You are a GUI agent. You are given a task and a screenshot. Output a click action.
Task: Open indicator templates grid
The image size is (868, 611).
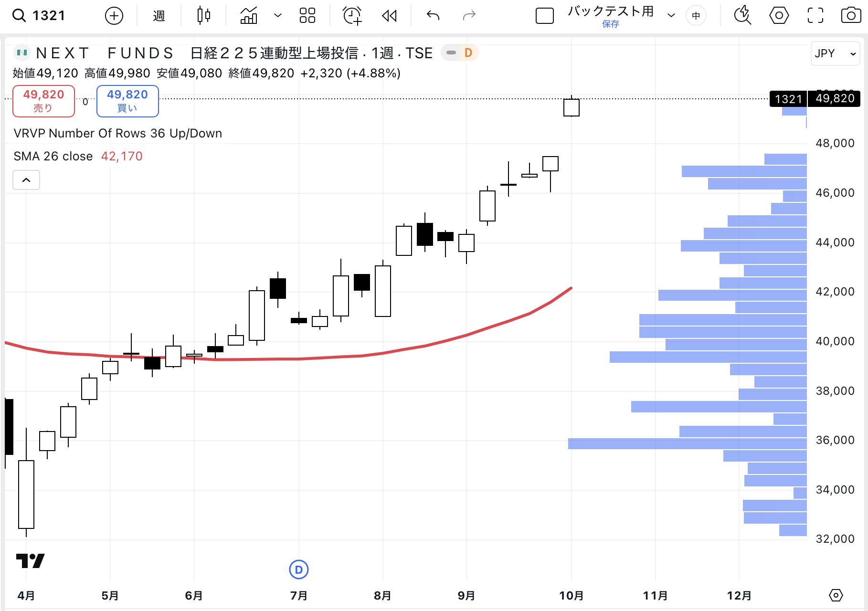307,16
